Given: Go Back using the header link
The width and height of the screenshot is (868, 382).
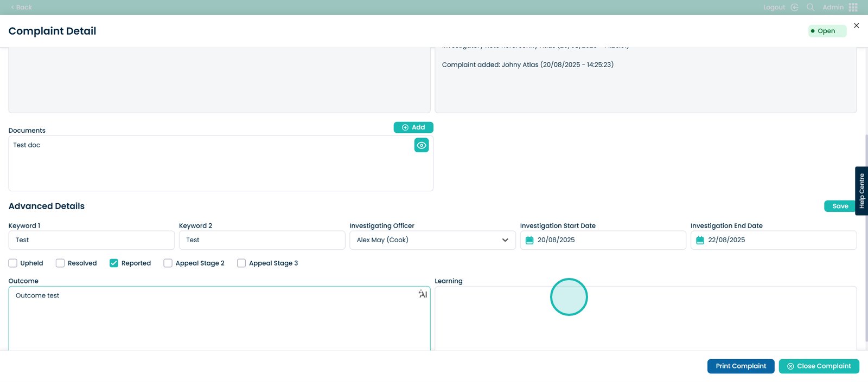Looking at the screenshot, I should [22, 8].
